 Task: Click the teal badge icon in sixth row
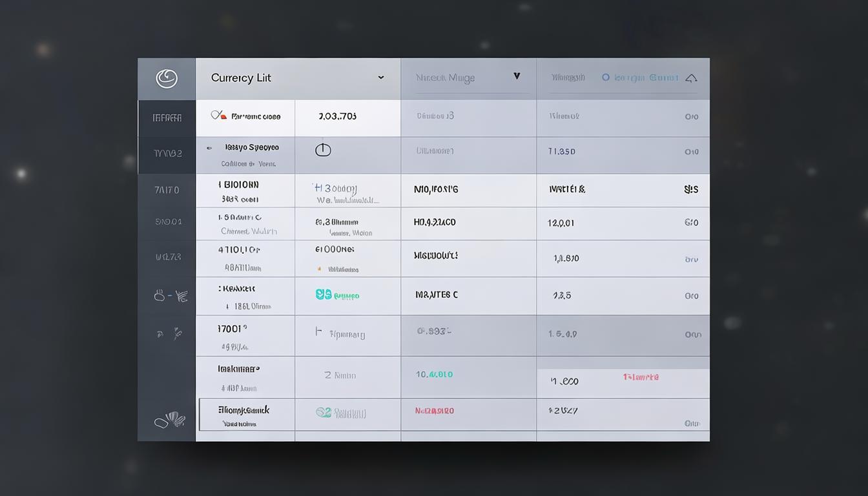[324, 294]
